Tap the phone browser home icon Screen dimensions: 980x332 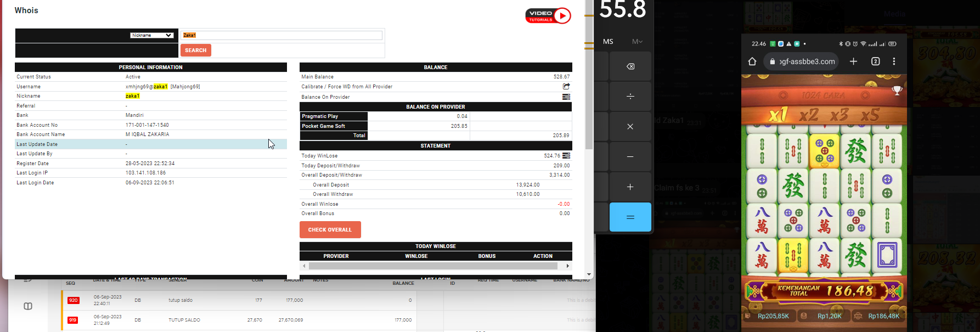(752, 61)
